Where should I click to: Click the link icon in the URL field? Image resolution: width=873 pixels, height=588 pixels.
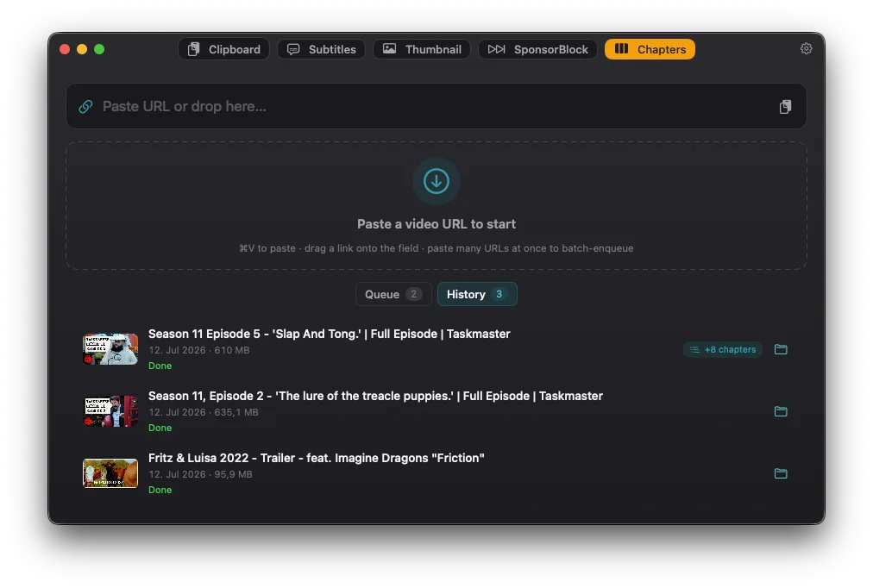(85, 106)
